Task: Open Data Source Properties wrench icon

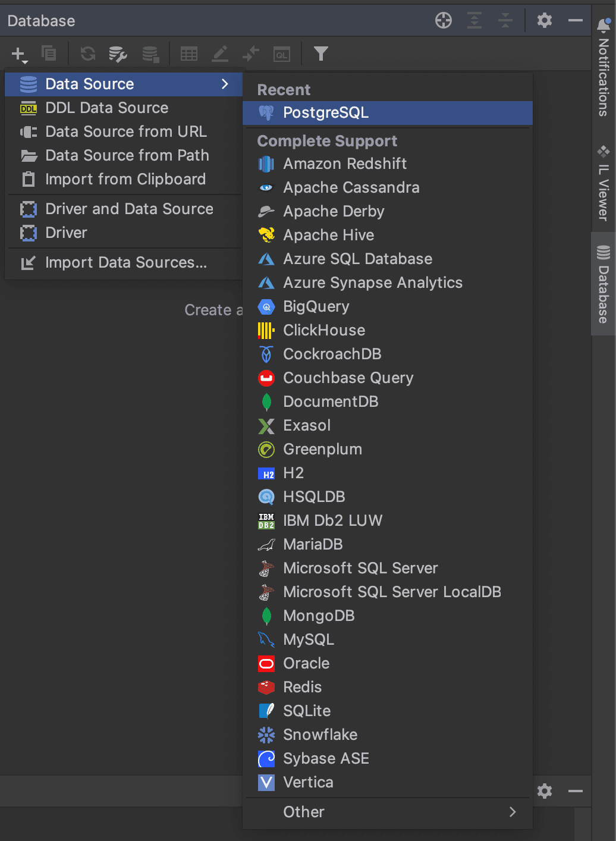Action: tap(118, 54)
